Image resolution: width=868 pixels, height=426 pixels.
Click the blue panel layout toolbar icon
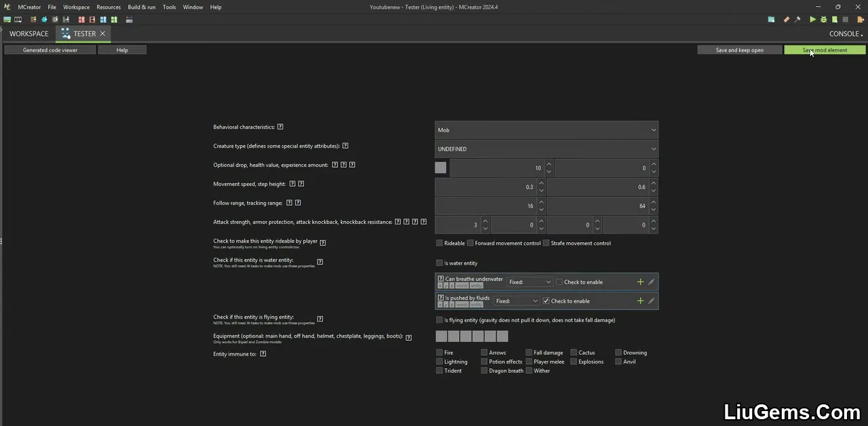click(x=103, y=20)
